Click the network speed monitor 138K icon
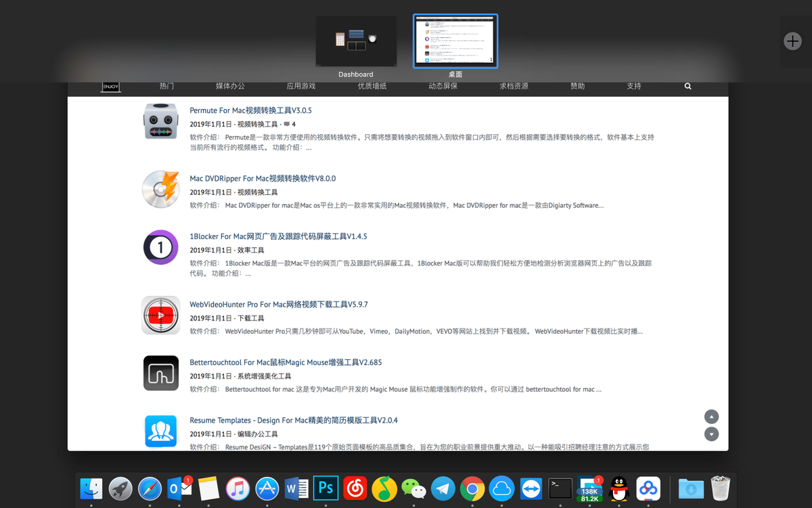Image resolution: width=812 pixels, height=508 pixels. (589, 488)
